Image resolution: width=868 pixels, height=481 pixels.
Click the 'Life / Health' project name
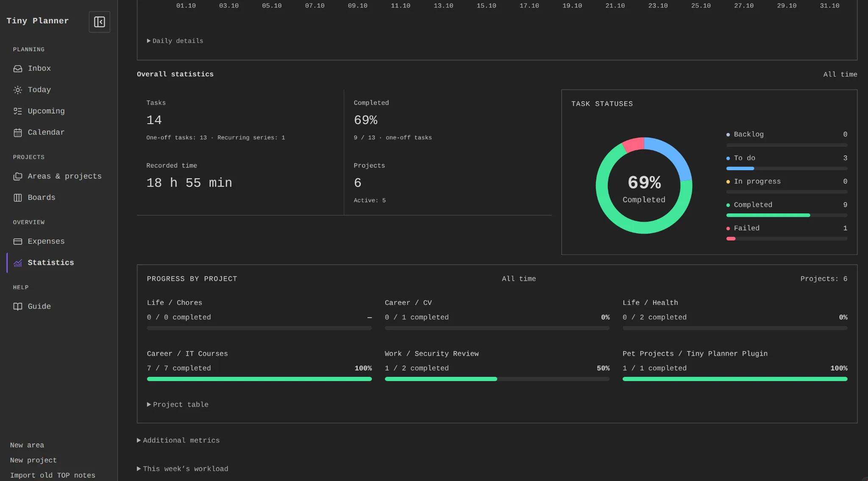coord(650,303)
